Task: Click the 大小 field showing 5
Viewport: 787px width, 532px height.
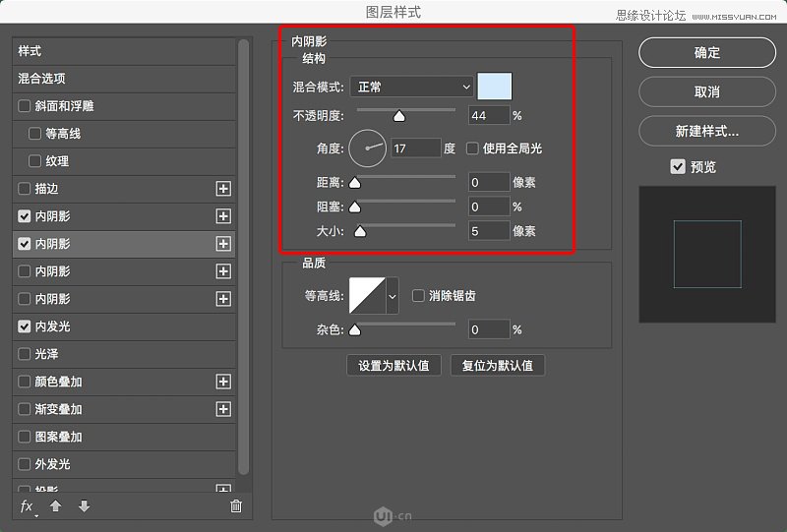Action: [x=489, y=231]
